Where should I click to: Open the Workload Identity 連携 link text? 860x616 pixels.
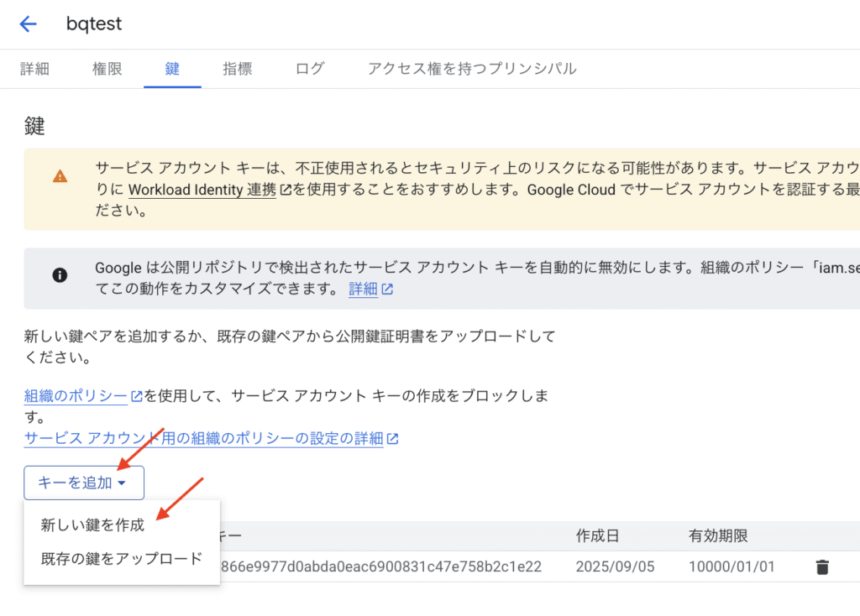(202, 190)
